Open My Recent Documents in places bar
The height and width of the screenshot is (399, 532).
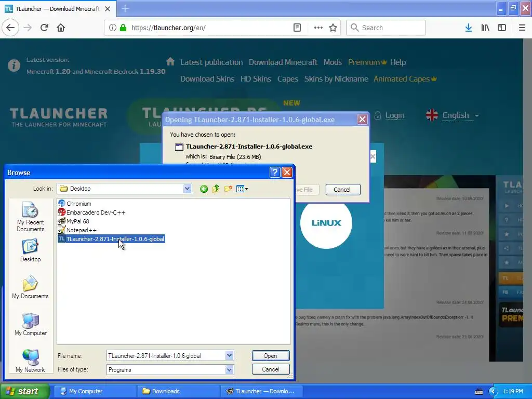point(30,217)
